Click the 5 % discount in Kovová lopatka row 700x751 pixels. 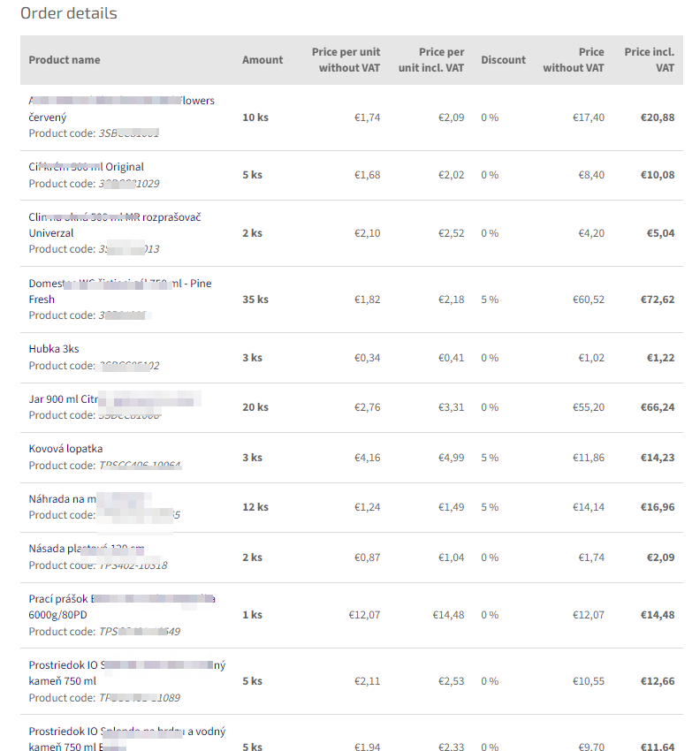(x=490, y=458)
